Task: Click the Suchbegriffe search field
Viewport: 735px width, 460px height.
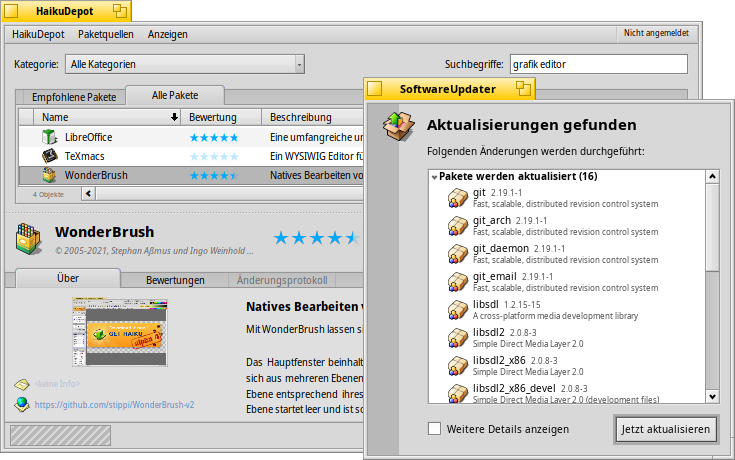Action: click(x=598, y=65)
